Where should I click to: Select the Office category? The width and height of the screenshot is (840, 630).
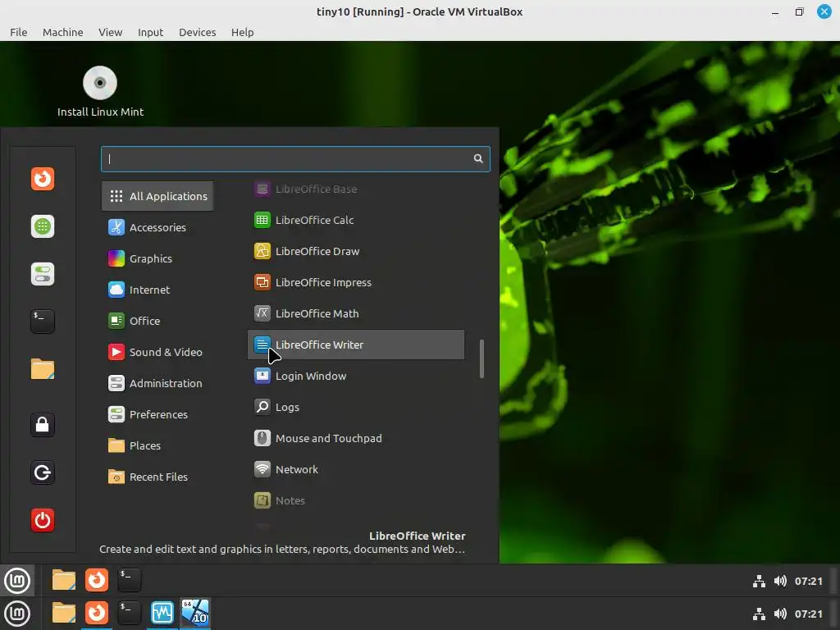point(157,321)
